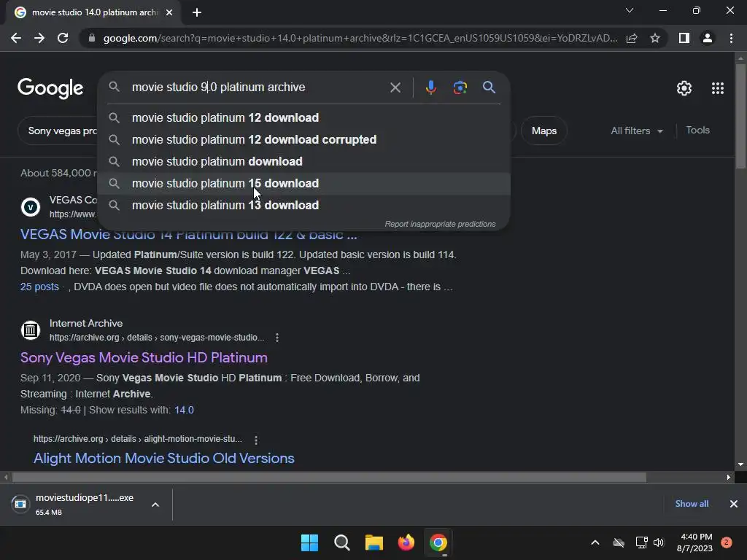Click the page scroll down arrow
747x560 pixels.
740,464
